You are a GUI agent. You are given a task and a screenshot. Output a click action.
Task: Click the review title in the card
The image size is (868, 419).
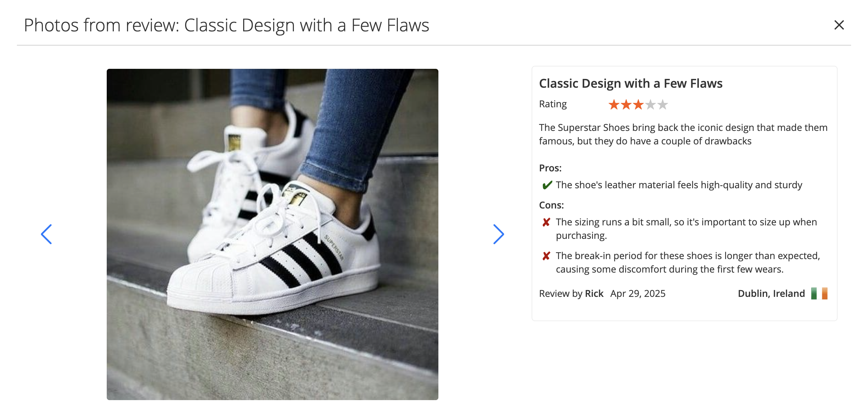(x=630, y=83)
